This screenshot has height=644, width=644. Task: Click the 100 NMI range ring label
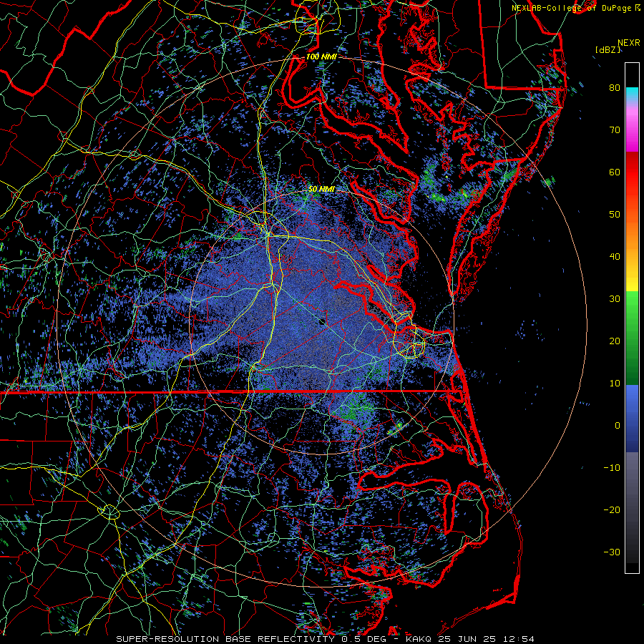tap(321, 57)
